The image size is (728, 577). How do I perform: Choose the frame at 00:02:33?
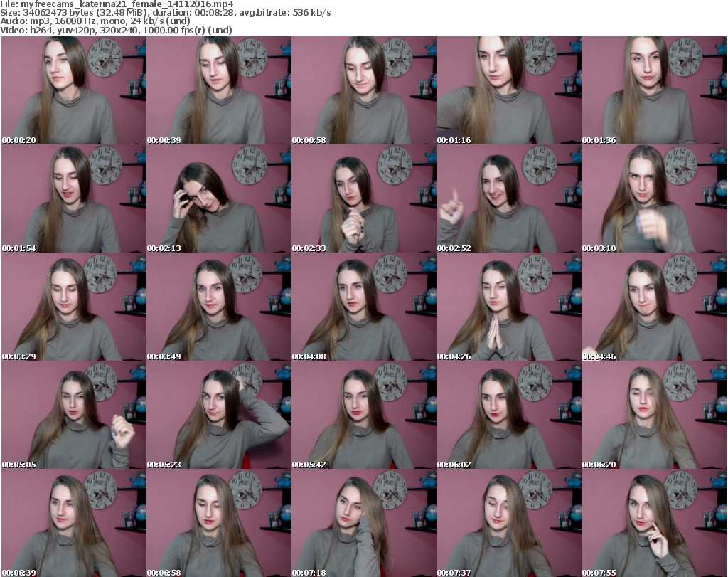pos(363,198)
